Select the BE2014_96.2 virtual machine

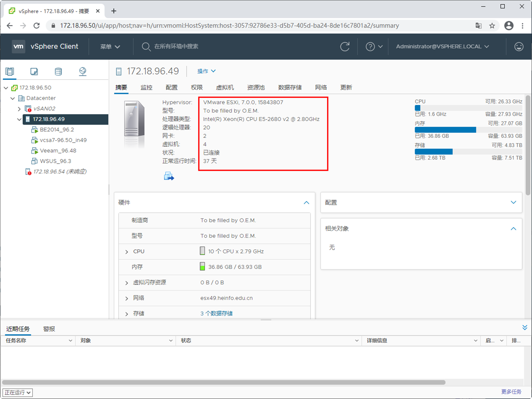(x=57, y=129)
